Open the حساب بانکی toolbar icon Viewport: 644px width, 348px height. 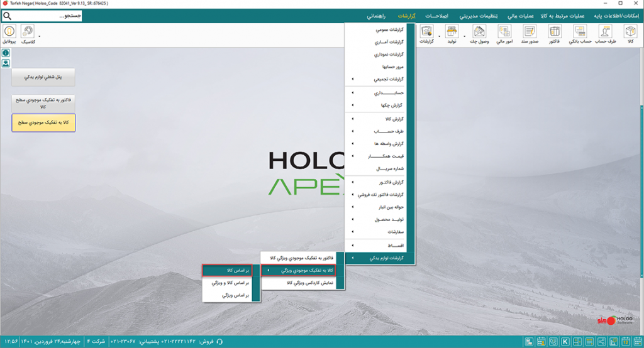[580, 34]
